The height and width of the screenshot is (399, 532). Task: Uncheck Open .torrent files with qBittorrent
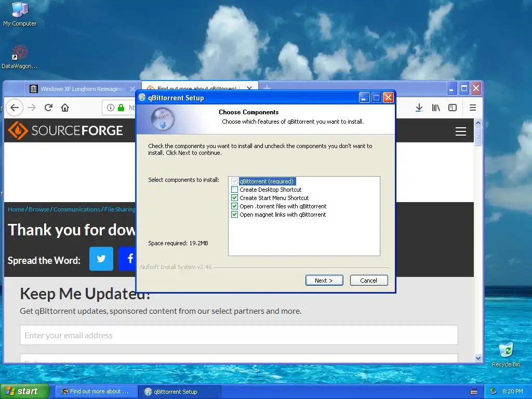pyautogui.click(x=234, y=206)
